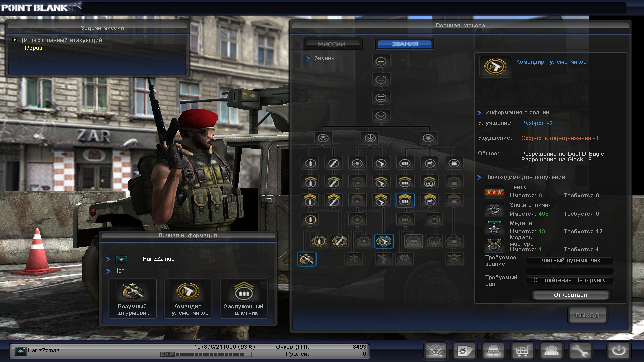Click the power exit icon in bottom bar
The image size is (644, 362).
click(x=619, y=351)
